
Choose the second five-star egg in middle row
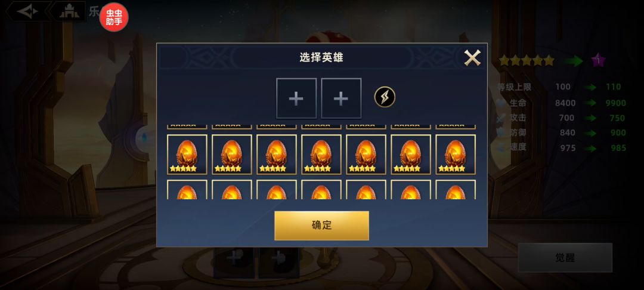click(231, 155)
